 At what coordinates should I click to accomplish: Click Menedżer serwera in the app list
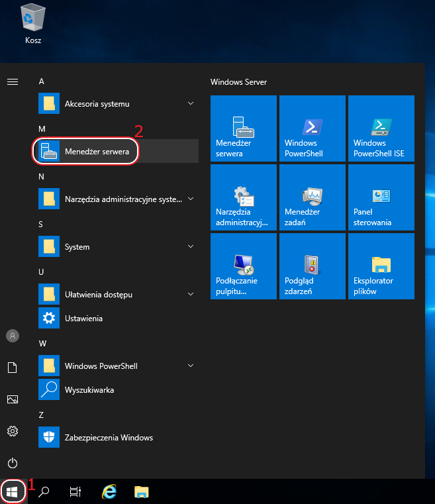(118, 151)
